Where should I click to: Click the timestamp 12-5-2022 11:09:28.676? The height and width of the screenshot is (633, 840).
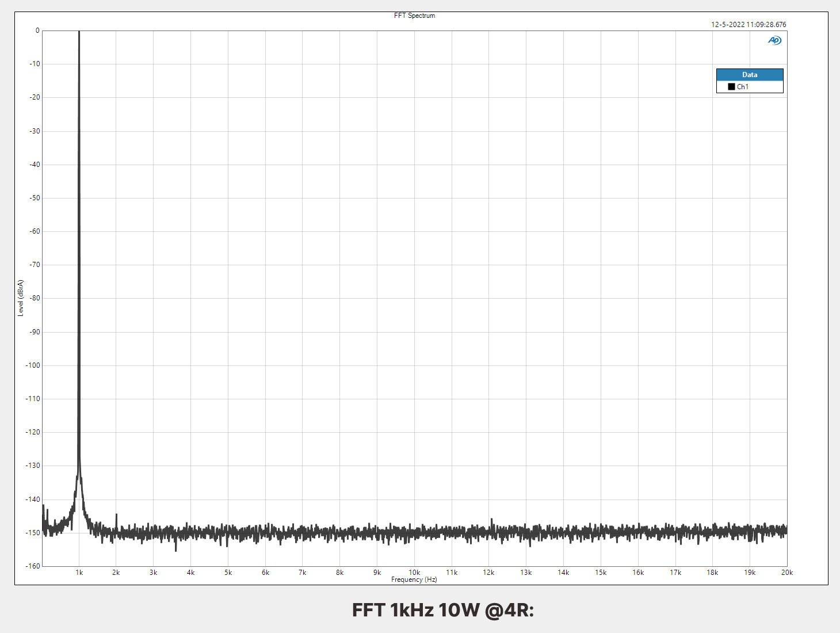pyautogui.click(x=748, y=25)
